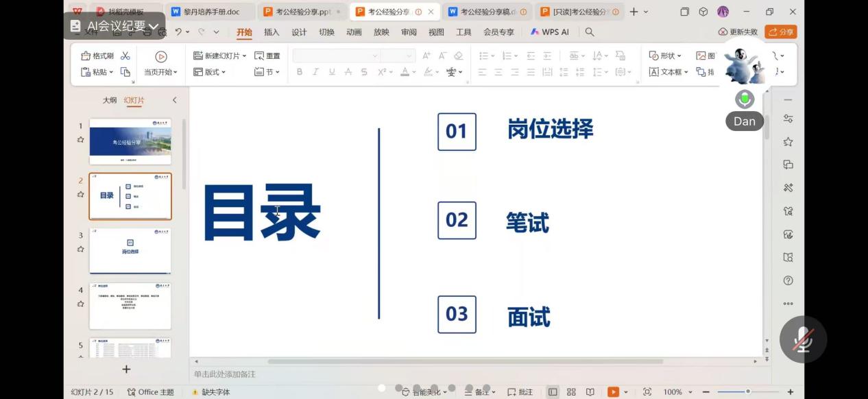
Task: Expand the New Slide (新建幻灯片) dropdown
Action: (244, 56)
